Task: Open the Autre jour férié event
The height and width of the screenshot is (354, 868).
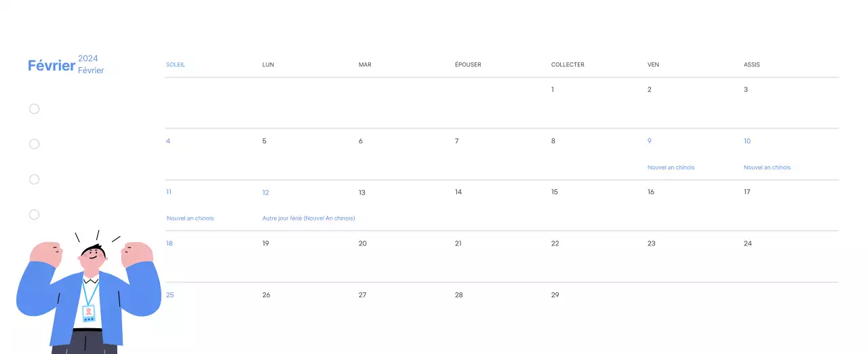Action: click(309, 218)
